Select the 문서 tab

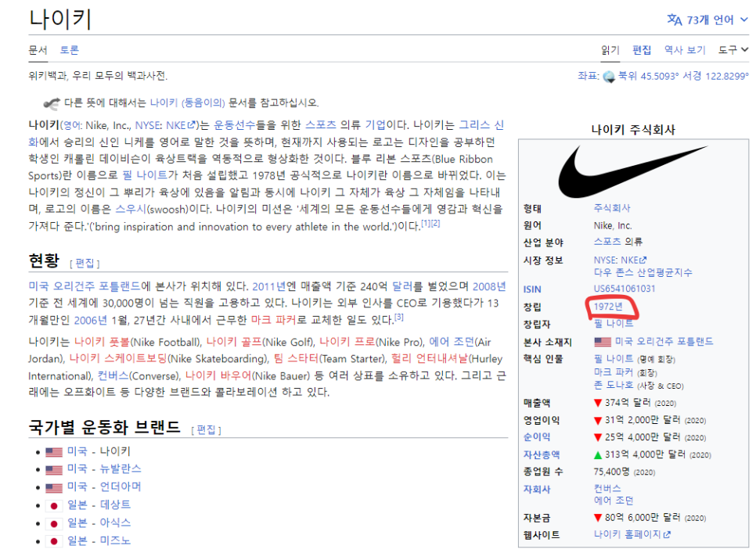point(38,50)
